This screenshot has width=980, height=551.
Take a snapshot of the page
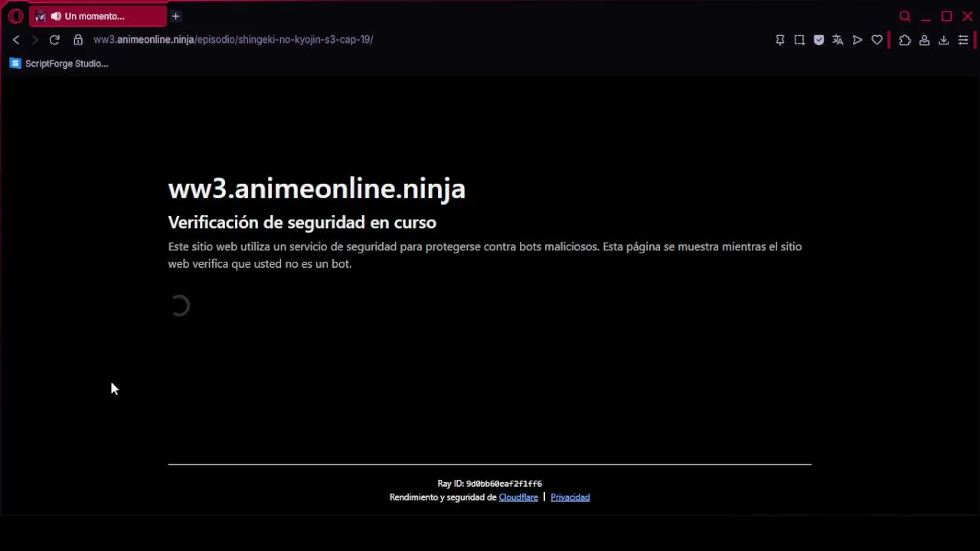[x=799, y=40]
